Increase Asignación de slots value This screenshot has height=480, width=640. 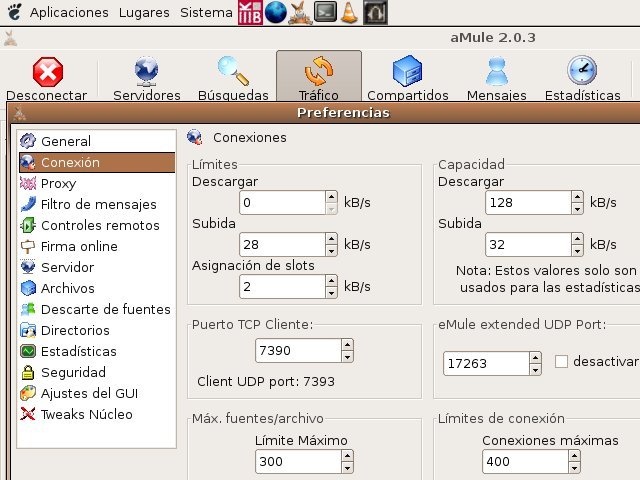(331, 281)
